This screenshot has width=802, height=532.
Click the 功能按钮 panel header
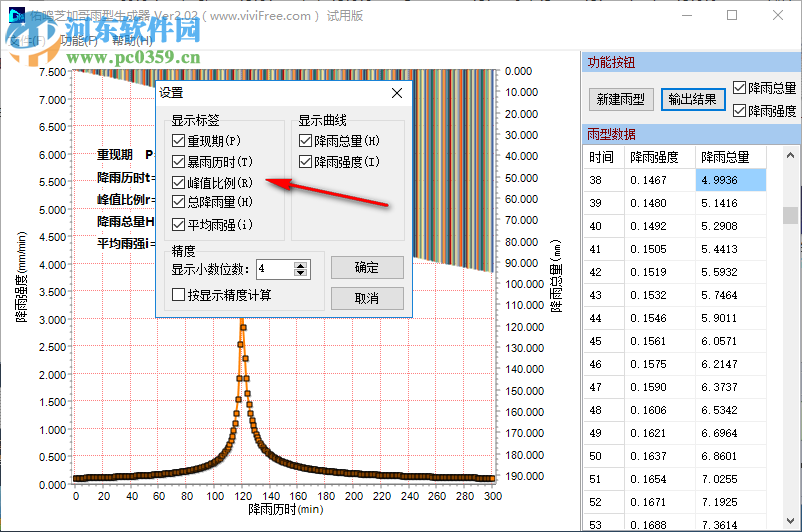coord(692,62)
